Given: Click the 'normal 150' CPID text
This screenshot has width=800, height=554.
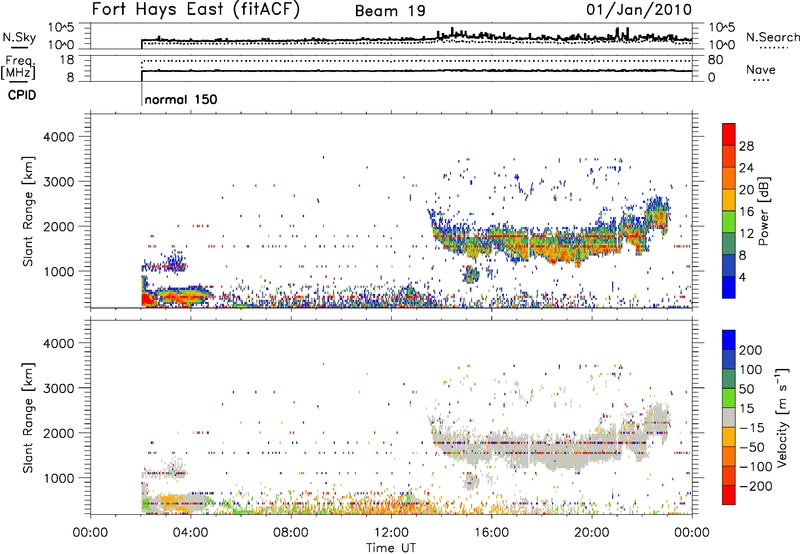Looking at the screenshot, I should (181, 99).
